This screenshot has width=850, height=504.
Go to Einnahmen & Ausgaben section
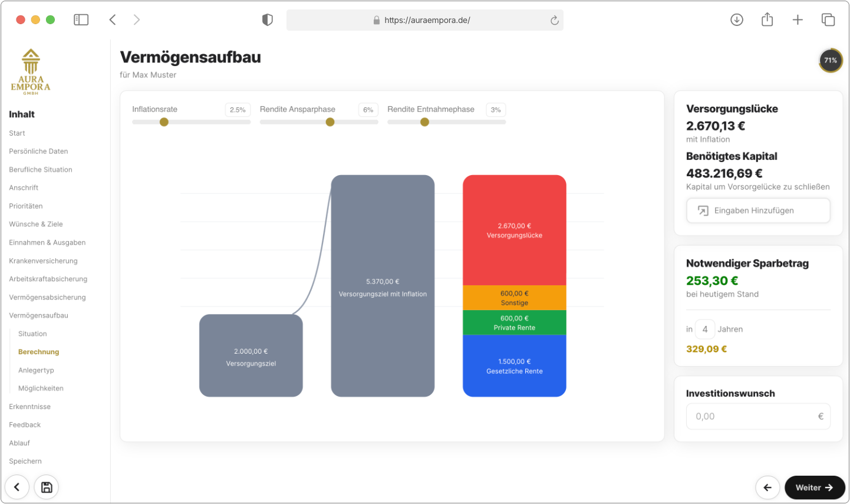[47, 242]
